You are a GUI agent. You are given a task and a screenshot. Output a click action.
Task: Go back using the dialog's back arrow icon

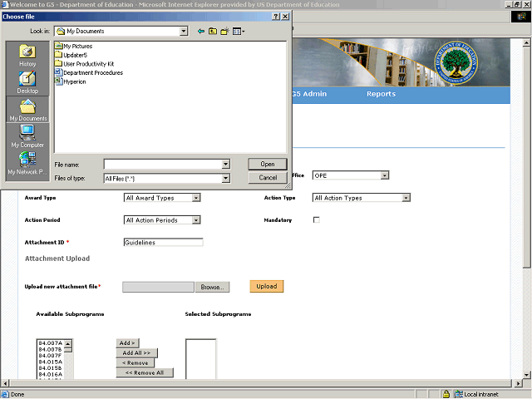[x=201, y=32]
